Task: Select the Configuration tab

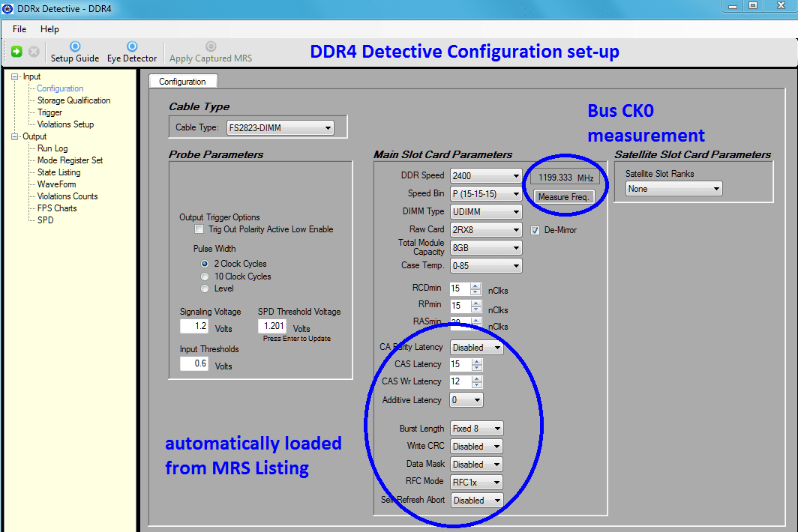Action: (183, 82)
